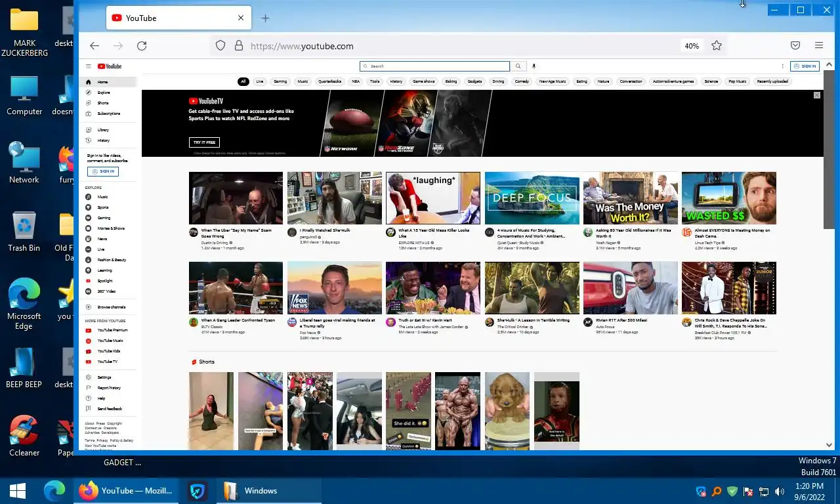Click the magnifier search button

518,66
